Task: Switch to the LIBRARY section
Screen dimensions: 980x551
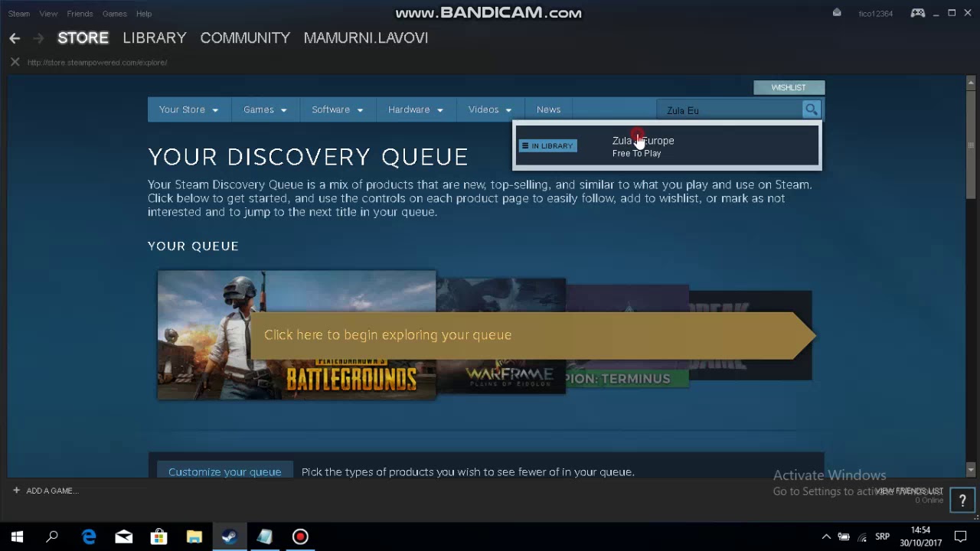Action: [x=155, y=37]
